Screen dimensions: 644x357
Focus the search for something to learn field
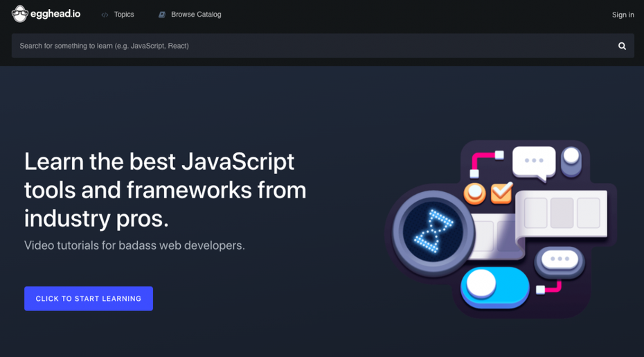[x=312, y=46]
